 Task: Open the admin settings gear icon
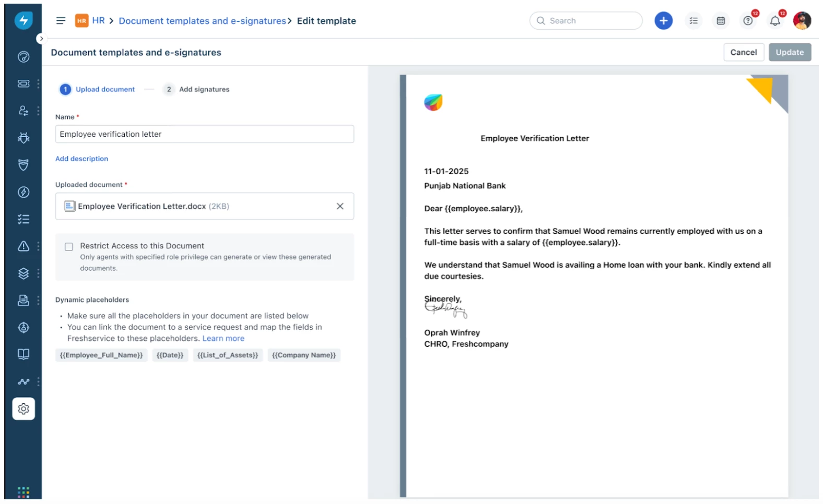pos(23,409)
